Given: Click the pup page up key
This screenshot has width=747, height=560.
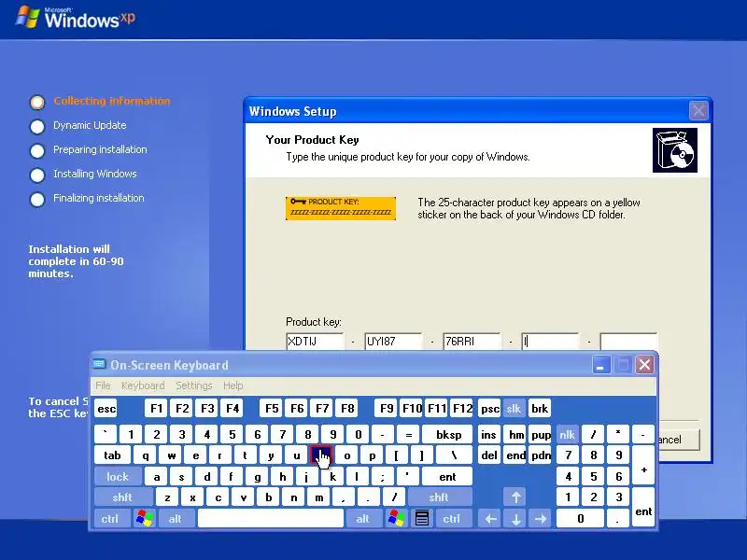Looking at the screenshot, I should [541, 434].
